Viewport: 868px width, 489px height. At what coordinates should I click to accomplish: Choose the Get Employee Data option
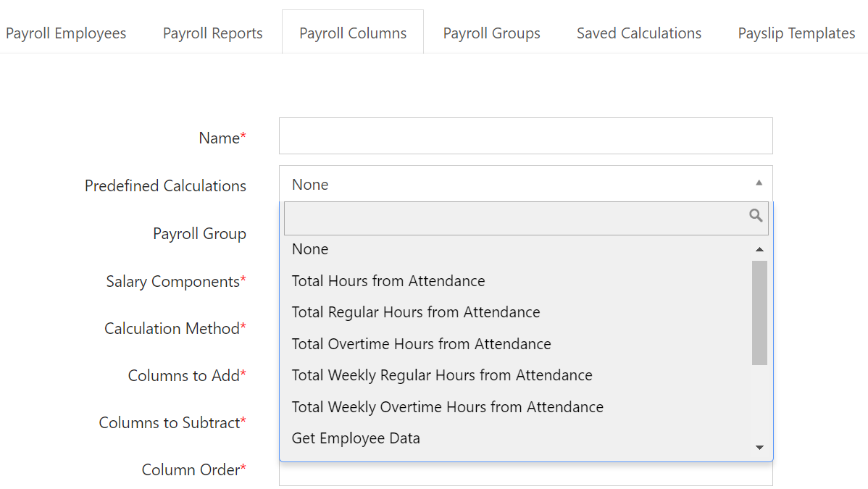[x=356, y=438]
